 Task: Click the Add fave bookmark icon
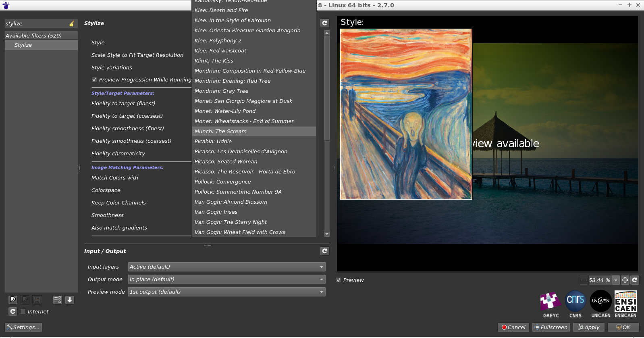tap(13, 300)
